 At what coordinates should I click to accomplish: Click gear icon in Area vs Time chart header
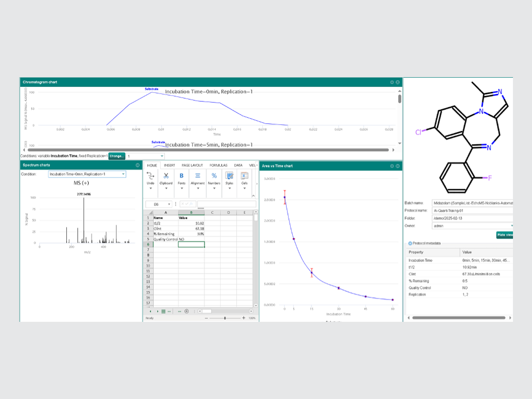[392, 166]
